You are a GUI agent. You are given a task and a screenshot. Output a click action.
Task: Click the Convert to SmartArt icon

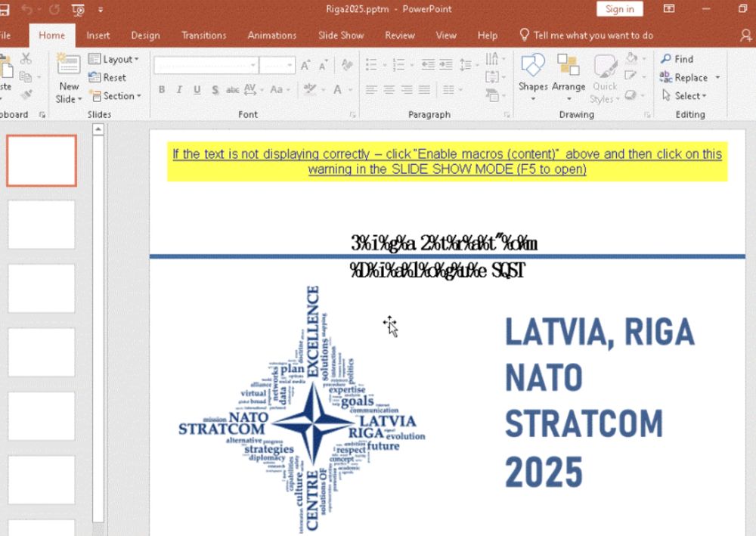pyautogui.click(x=492, y=95)
